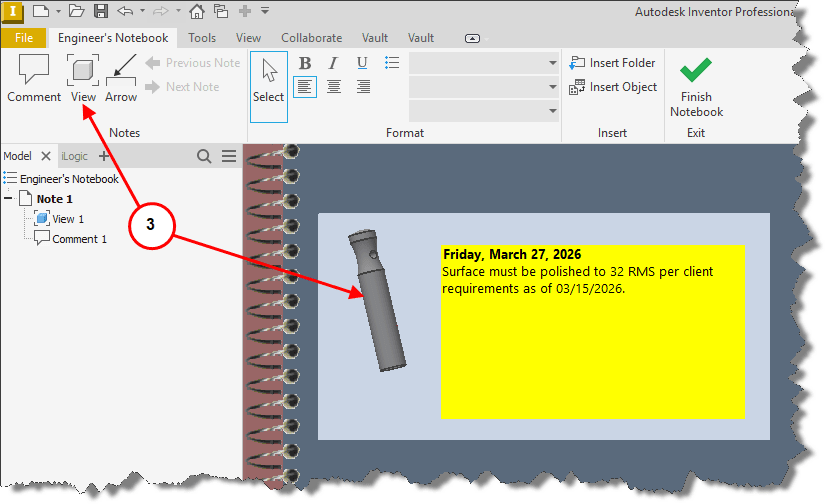Image resolution: width=825 pixels, height=504 pixels.
Task: Click the ribbon display options icon
Action: pos(472,38)
